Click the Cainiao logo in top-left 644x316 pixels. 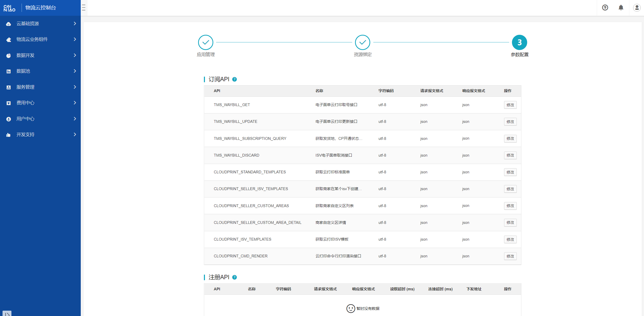[10, 8]
